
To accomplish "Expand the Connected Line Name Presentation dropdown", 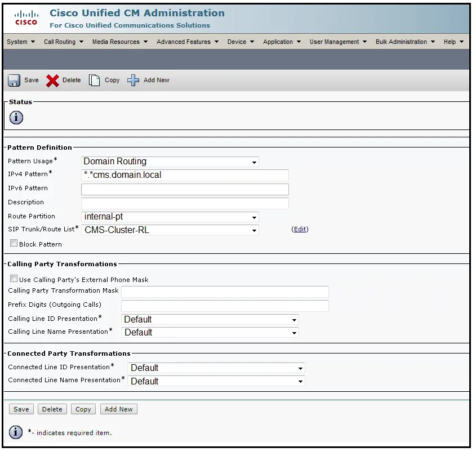I will 216,381.
